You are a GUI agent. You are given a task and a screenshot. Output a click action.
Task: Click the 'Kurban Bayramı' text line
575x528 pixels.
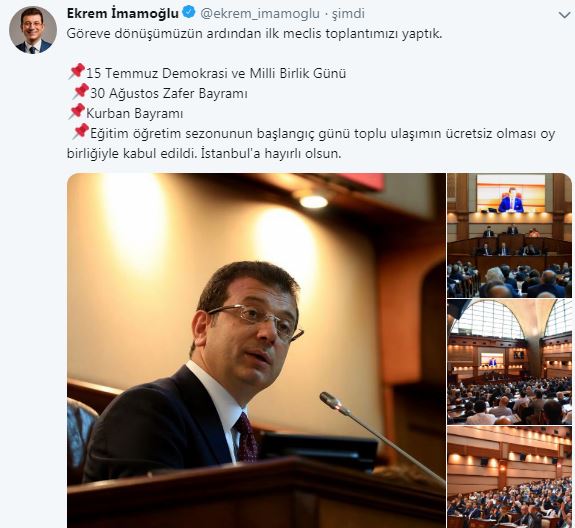(x=134, y=113)
